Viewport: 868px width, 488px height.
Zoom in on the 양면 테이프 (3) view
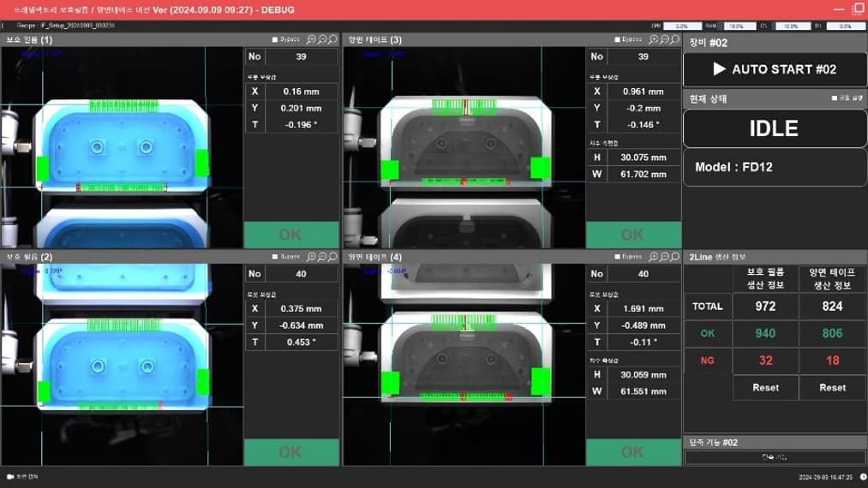[x=654, y=39]
